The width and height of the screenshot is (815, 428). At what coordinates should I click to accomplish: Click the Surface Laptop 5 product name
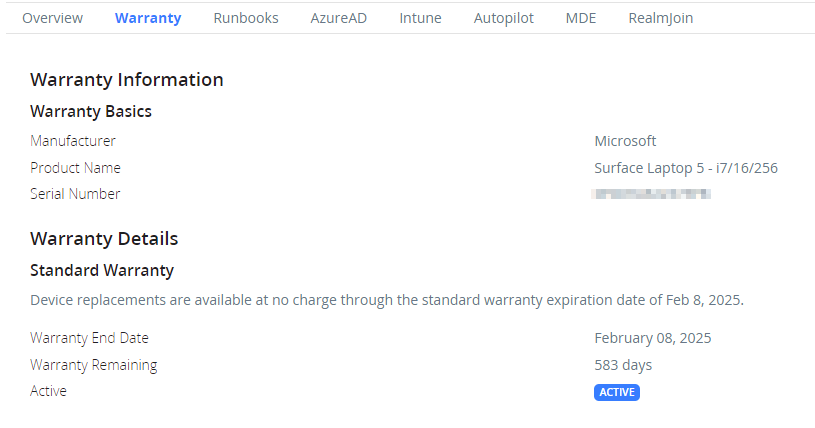pos(685,168)
